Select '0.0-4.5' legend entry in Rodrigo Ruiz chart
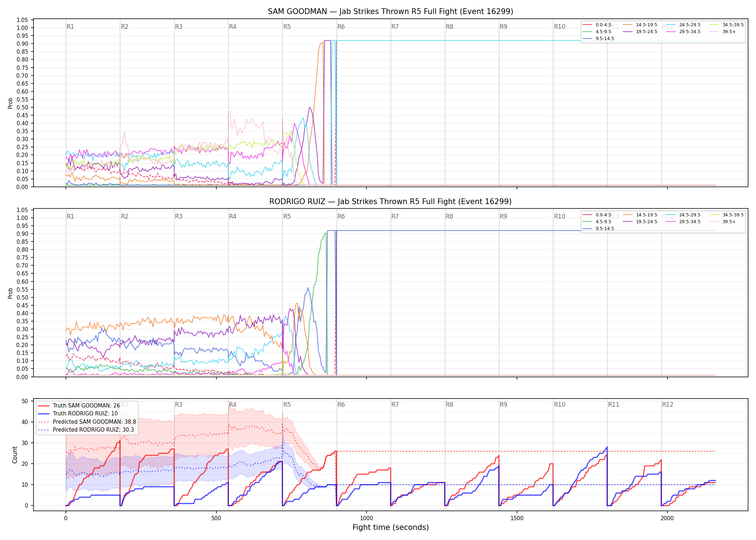756x540 pixels. click(597, 215)
